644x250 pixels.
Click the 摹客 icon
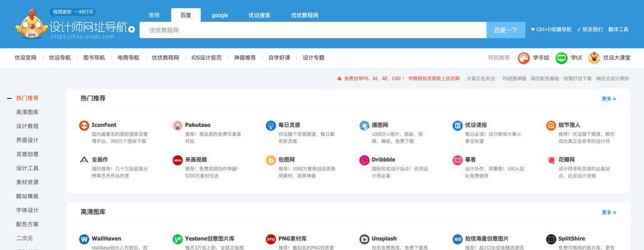click(x=457, y=160)
